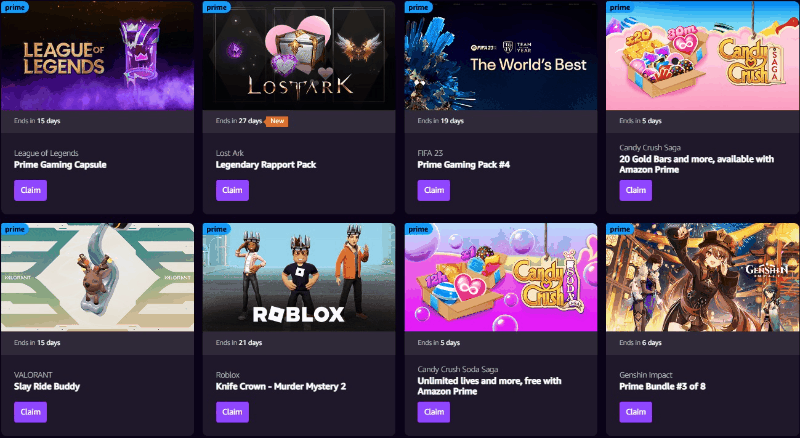Click prime badge on Candy Crush Soda card
Image resolution: width=800 pixels, height=438 pixels.
click(418, 229)
